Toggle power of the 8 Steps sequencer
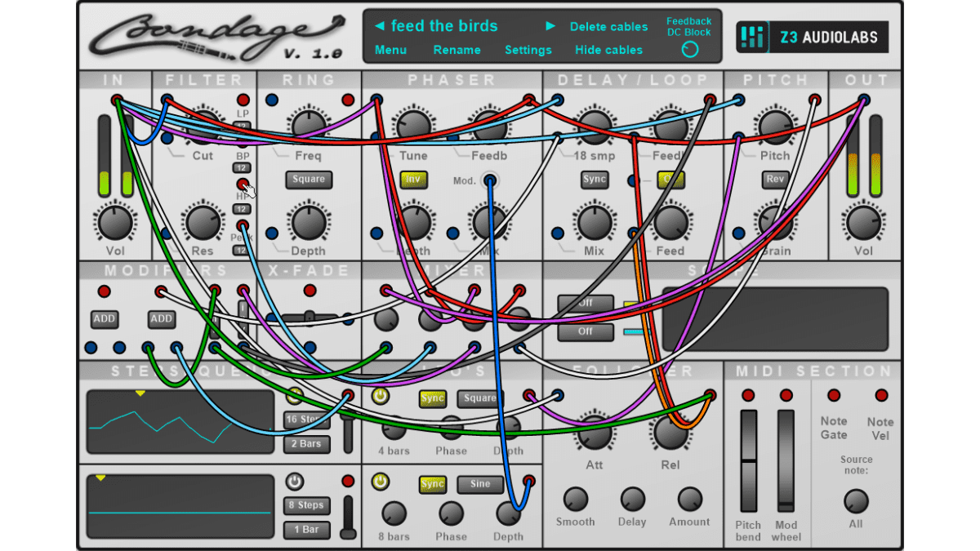This screenshot has height=551, width=980. point(294,482)
